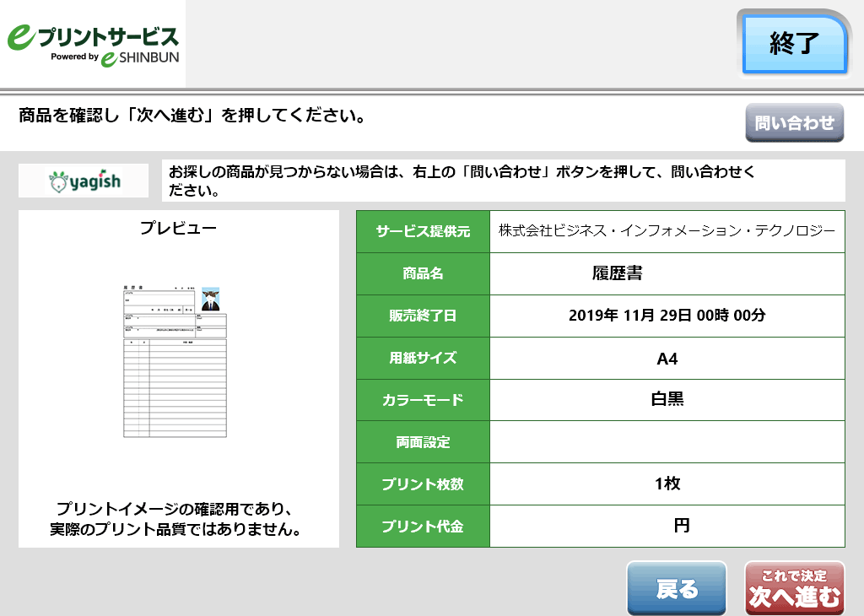This screenshot has width=864, height=616.
Task: Select the color mode value 白黒
Action: (x=667, y=398)
